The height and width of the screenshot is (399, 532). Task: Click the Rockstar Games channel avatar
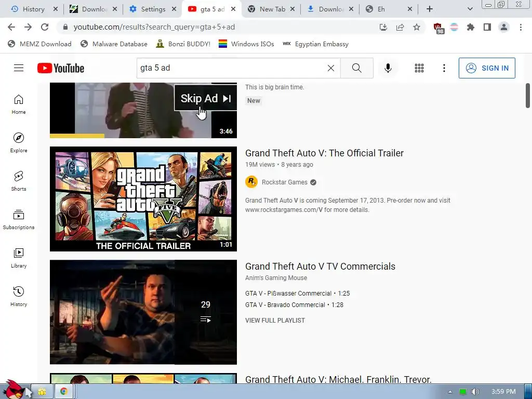pos(251,182)
